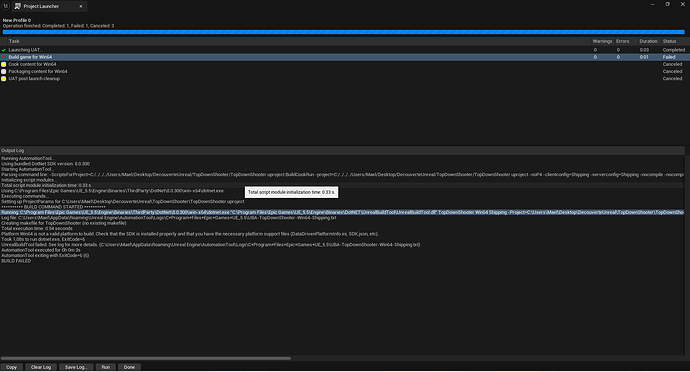The width and height of the screenshot is (690, 372).
Task: Click the Warnings column header
Action: 602,41
